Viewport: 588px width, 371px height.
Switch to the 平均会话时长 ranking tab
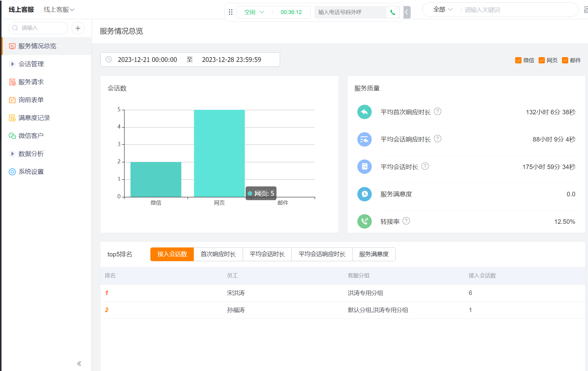click(x=267, y=254)
